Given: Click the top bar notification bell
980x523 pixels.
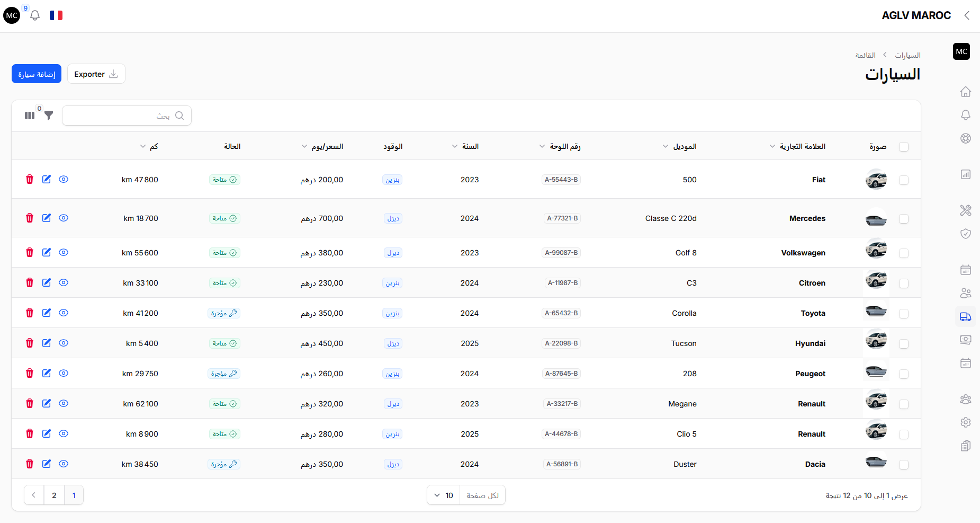Looking at the screenshot, I should point(35,15).
